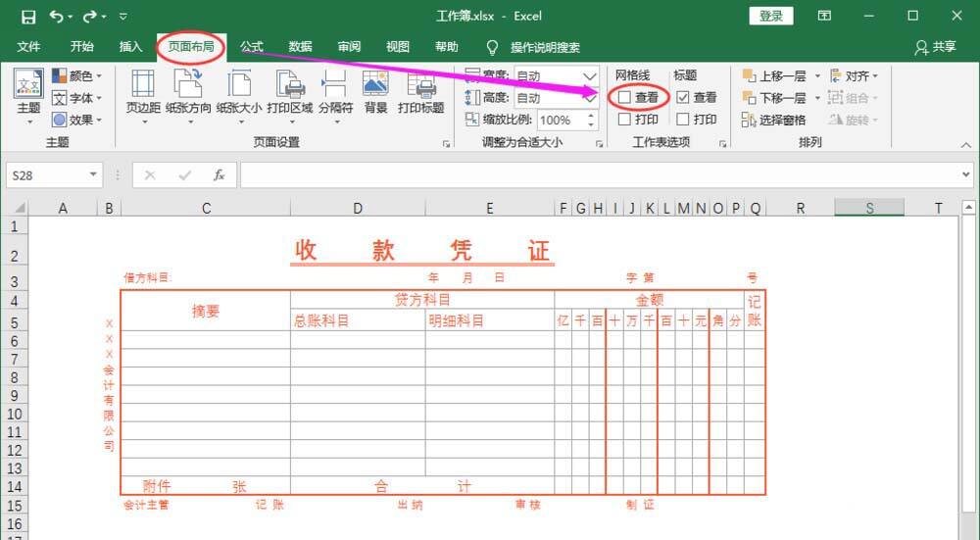Open the 效果 theme effects menu

coord(76,120)
